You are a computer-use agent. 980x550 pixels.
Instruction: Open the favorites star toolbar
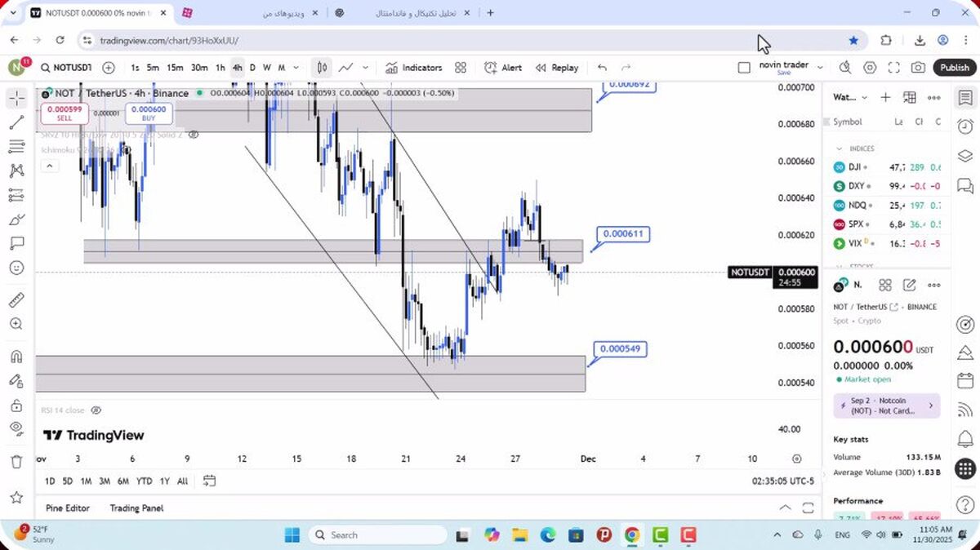tap(16, 497)
